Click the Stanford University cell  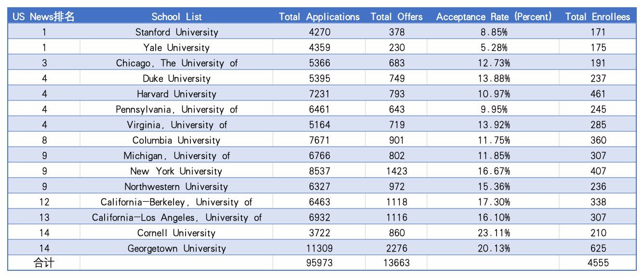pyautogui.click(x=176, y=32)
